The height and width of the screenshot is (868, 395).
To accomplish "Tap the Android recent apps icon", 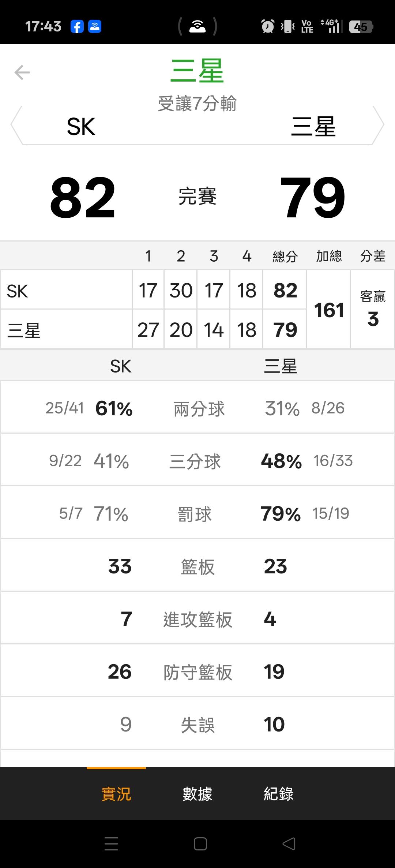I will [x=111, y=844].
